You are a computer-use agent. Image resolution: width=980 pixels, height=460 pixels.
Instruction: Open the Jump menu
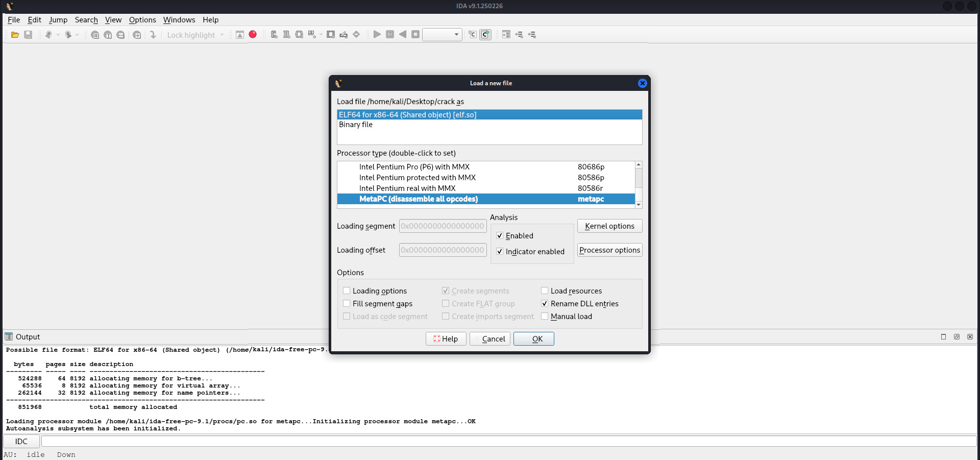coord(58,20)
